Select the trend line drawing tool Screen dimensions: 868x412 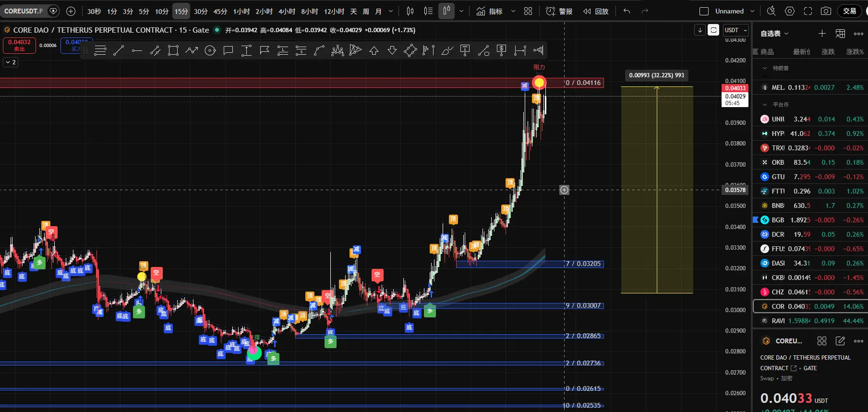pyautogui.click(x=119, y=50)
